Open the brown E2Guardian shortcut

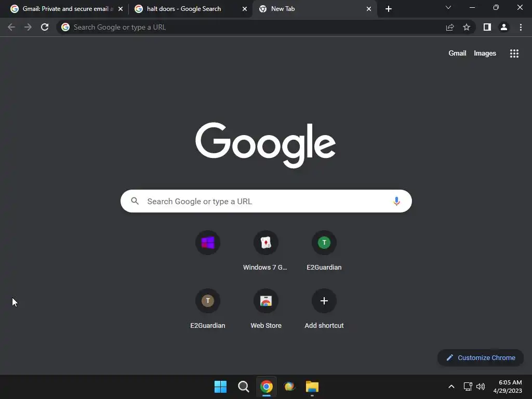tap(208, 309)
